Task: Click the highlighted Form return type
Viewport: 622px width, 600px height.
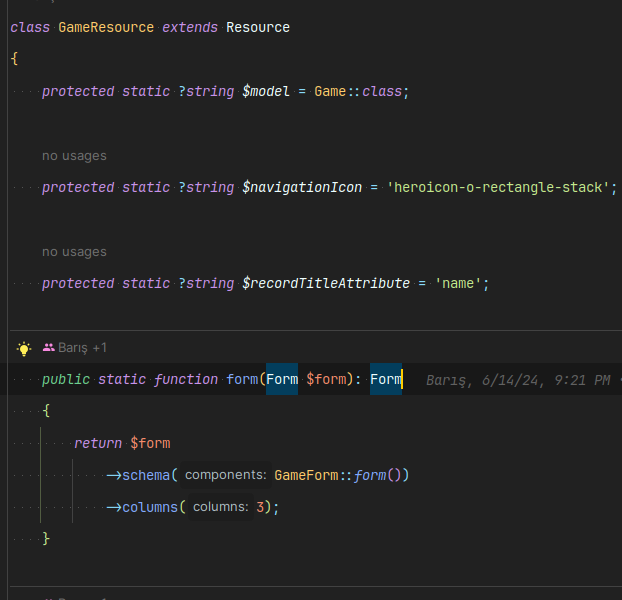Action: (385, 379)
